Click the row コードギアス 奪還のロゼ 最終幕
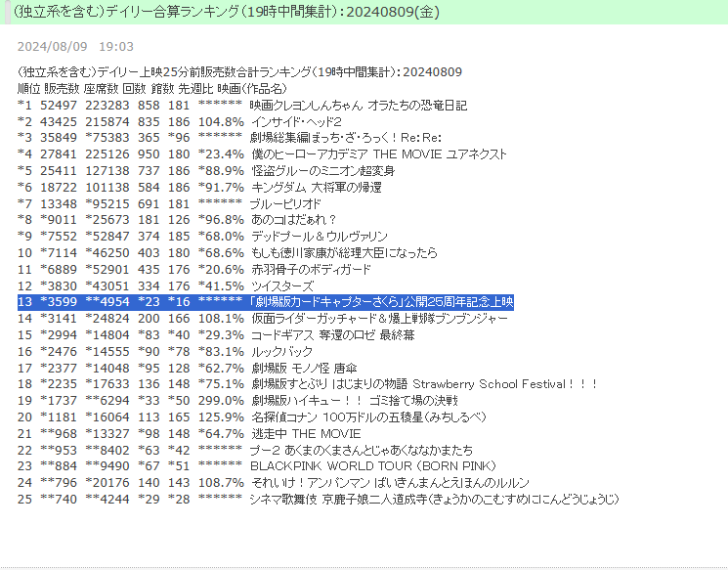The width and height of the screenshot is (728, 570). [216, 335]
